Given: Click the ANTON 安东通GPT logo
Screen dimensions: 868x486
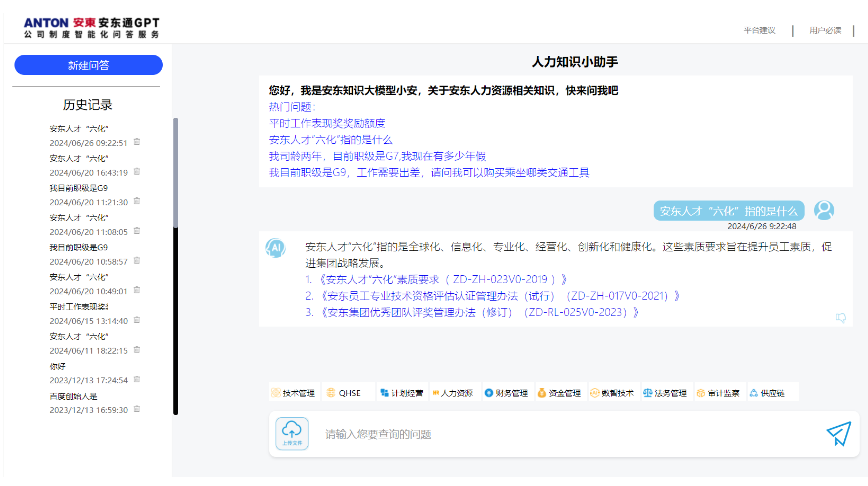Looking at the screenshot, I should coord(92,28).
